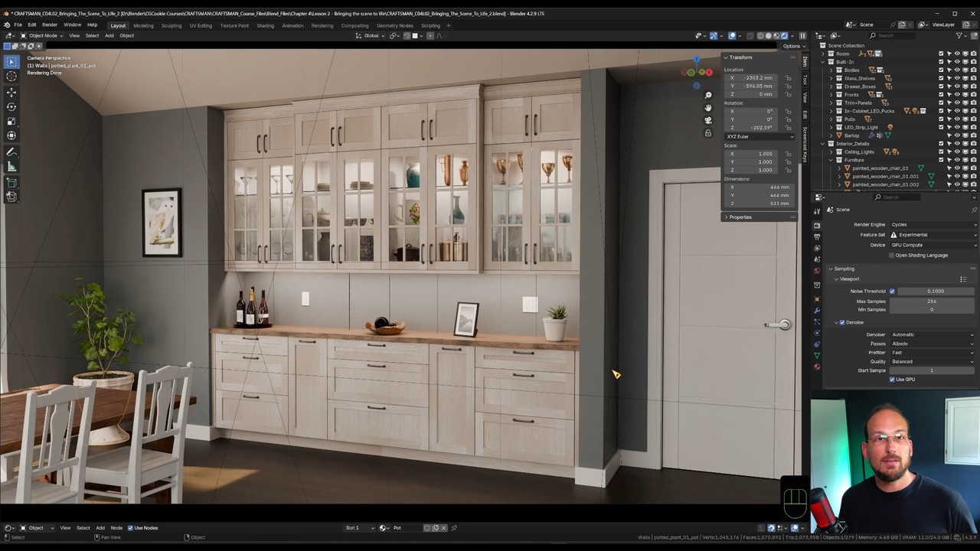Open the Render menu
The image size is (980, 551).
(x=50, y=24)
